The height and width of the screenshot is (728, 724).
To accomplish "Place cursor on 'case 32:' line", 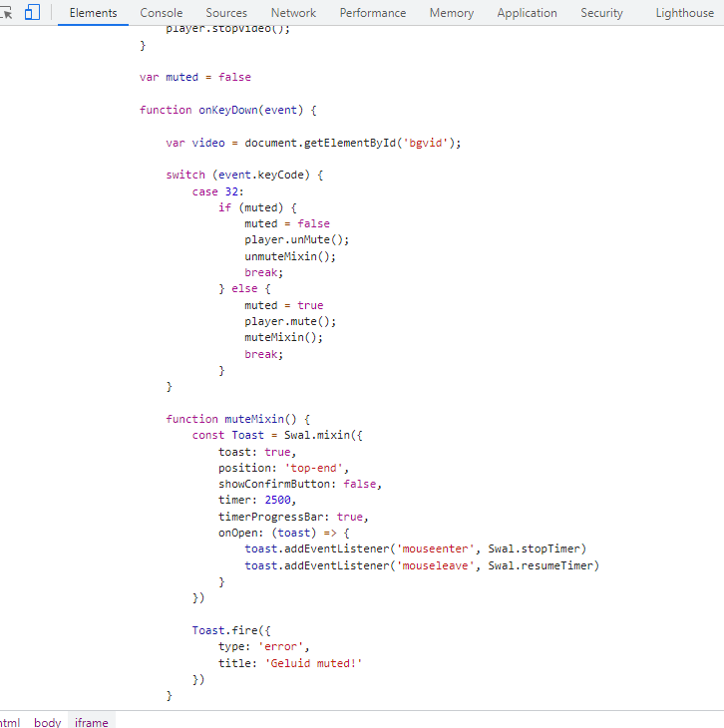I will click(x=217, y=191).
